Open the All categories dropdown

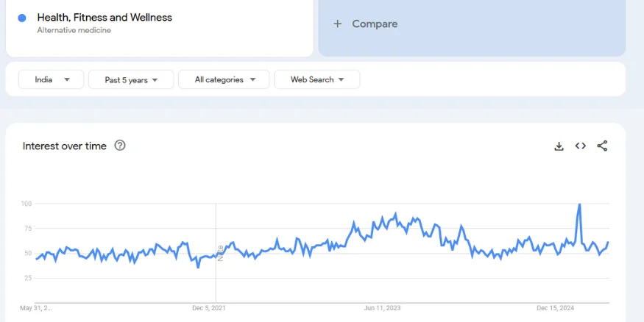click(x=225, y=79)
